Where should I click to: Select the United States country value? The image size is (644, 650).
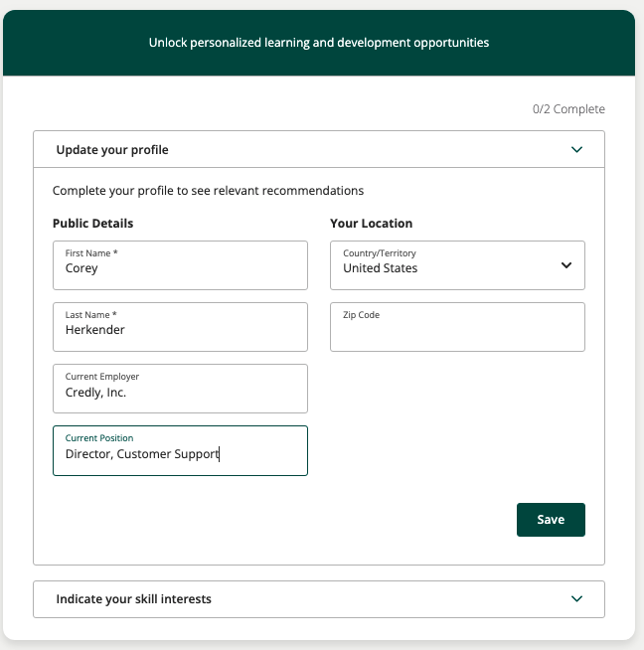click(x=380, y=268)
